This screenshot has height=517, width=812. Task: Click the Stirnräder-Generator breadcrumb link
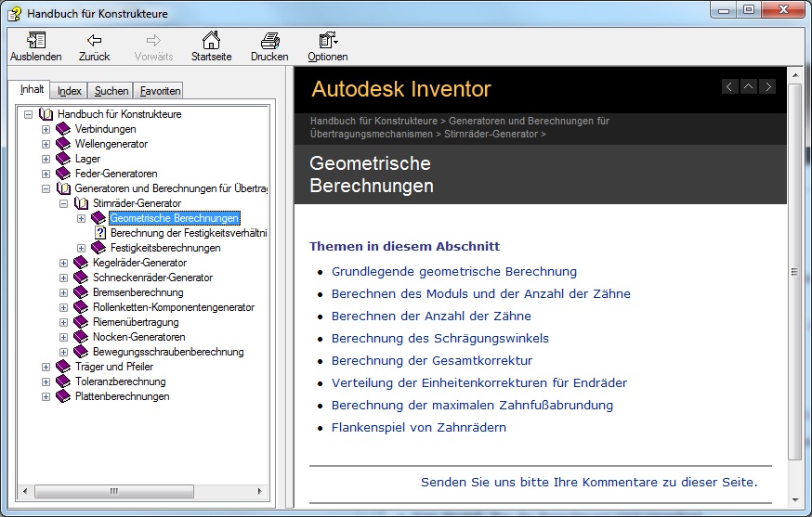pos(491,134)
